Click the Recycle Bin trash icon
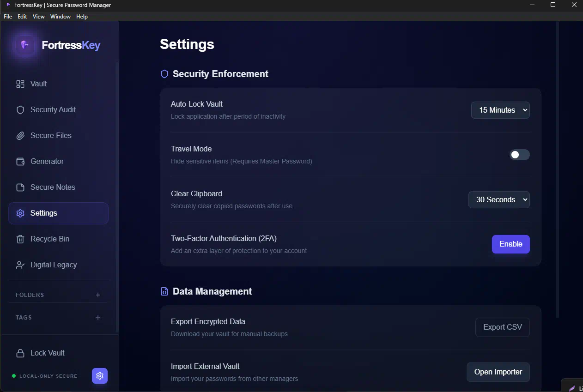583x392 pixels. 20,239
